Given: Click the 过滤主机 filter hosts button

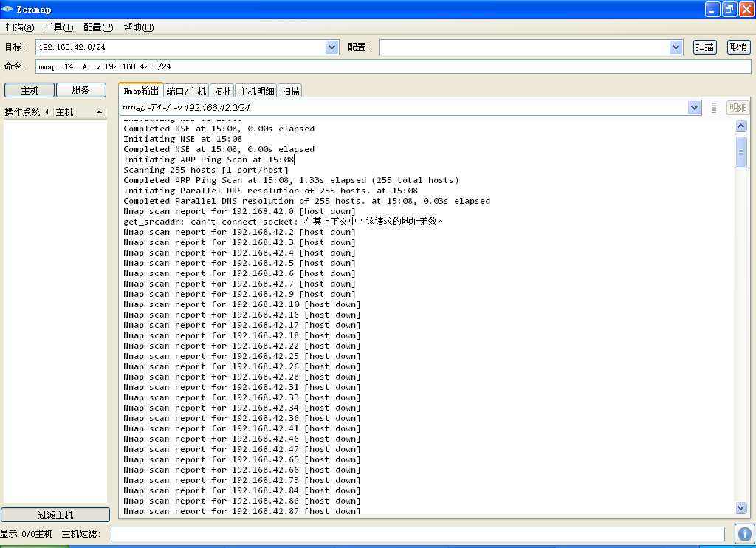Looking at the screenshot, I should coord(55,516).
